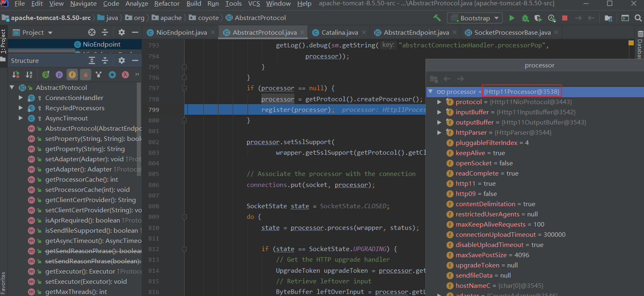The height and width of the screenshot is (296, 644).
Task: Run the Bootstrap configuration with green play button
Action: coord(512,18)
